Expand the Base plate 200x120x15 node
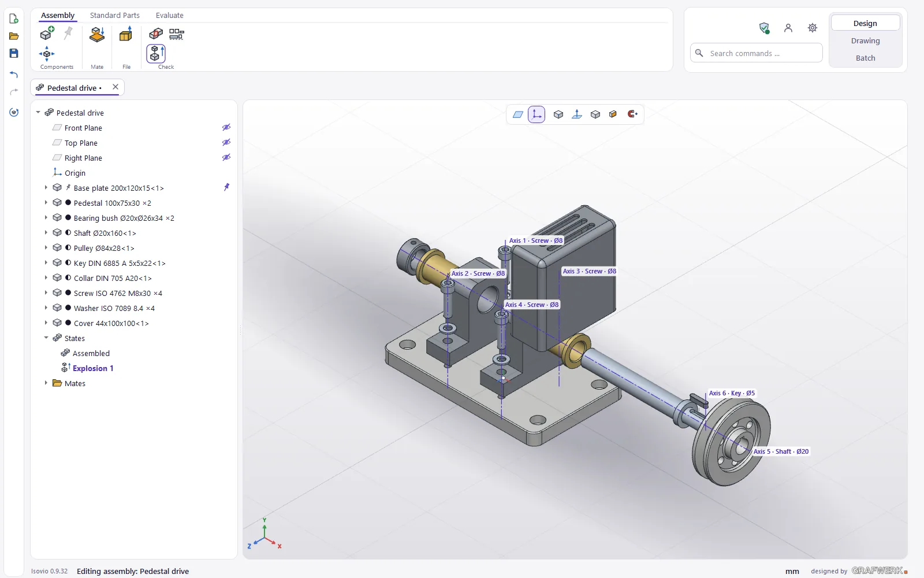This screenshot has width=924, height=578. point(46,188)
